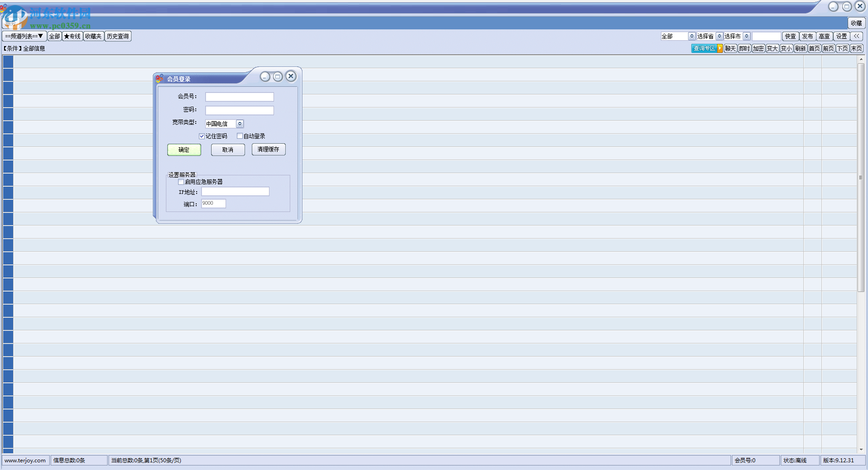868x470 pixels.
Task: Minimize the 会员登录 login dialog
Action: click(265, 77)
